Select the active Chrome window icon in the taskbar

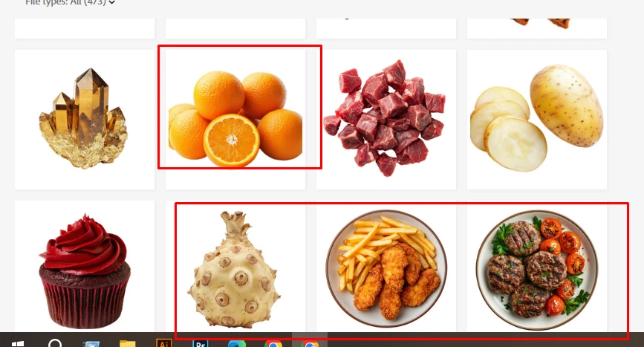click(310, 343)
